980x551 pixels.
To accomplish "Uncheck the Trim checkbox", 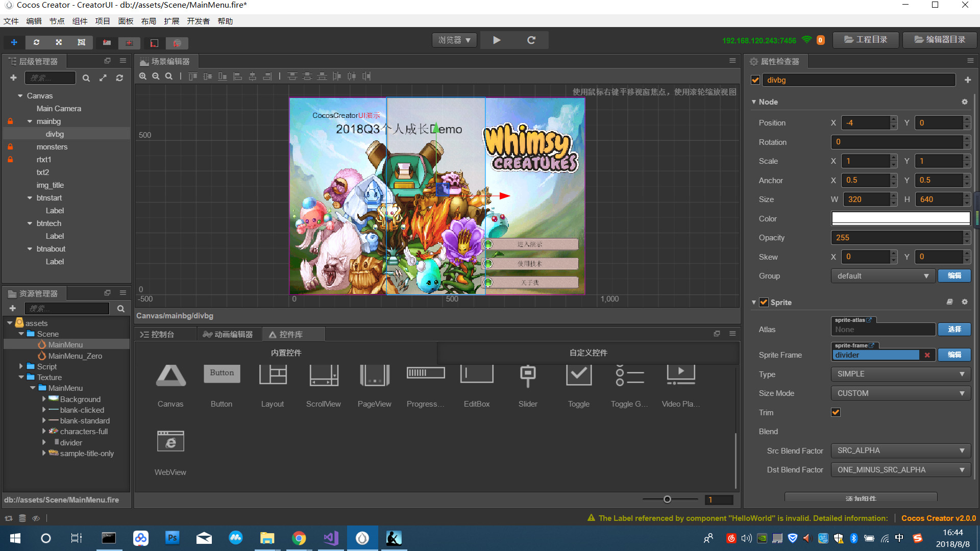I will pyautogui.click(x=836, y=412).
